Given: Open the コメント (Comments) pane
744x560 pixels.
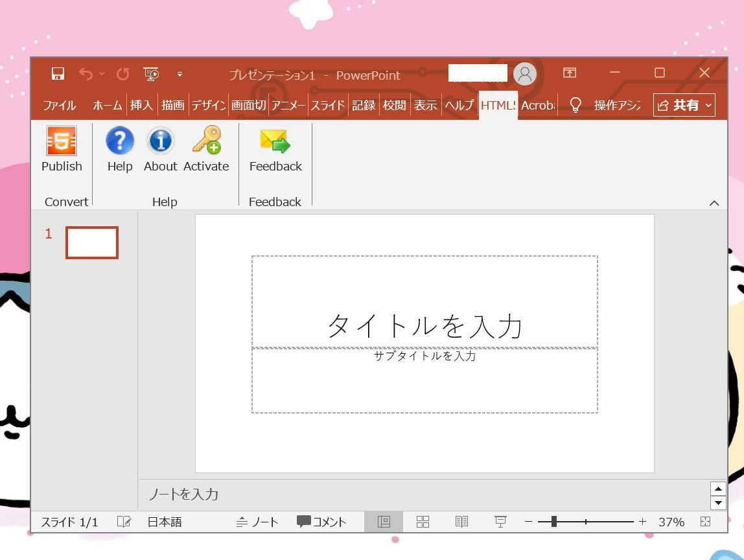Looking at the screenshot, I should pos(321,521).
